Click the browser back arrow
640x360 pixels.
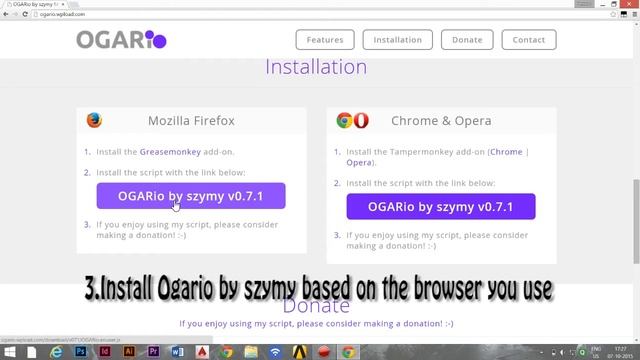[x=6, y=14]
